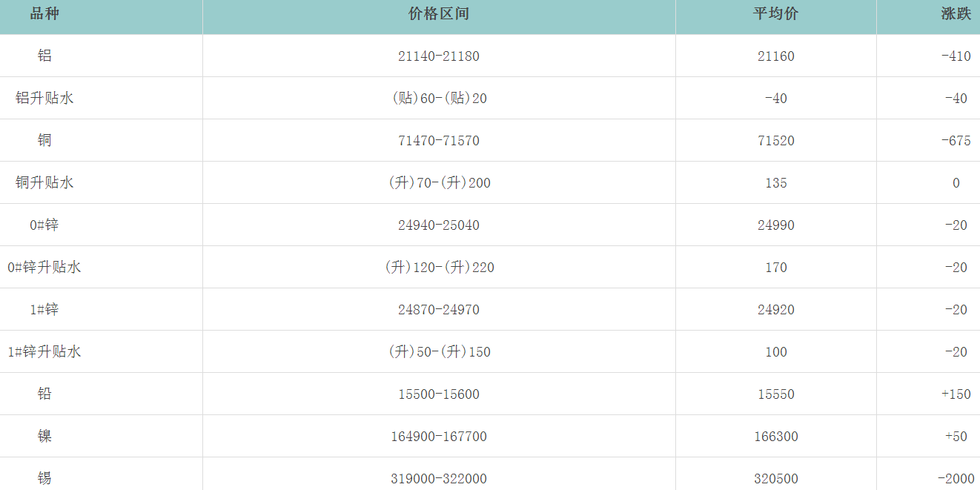Click the 价格区间 column header

438,14
